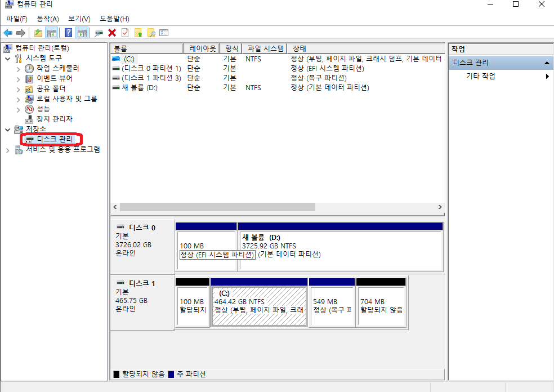Select 시스템 도구 in the tree

pyautogui.click(x=44, y=58)
